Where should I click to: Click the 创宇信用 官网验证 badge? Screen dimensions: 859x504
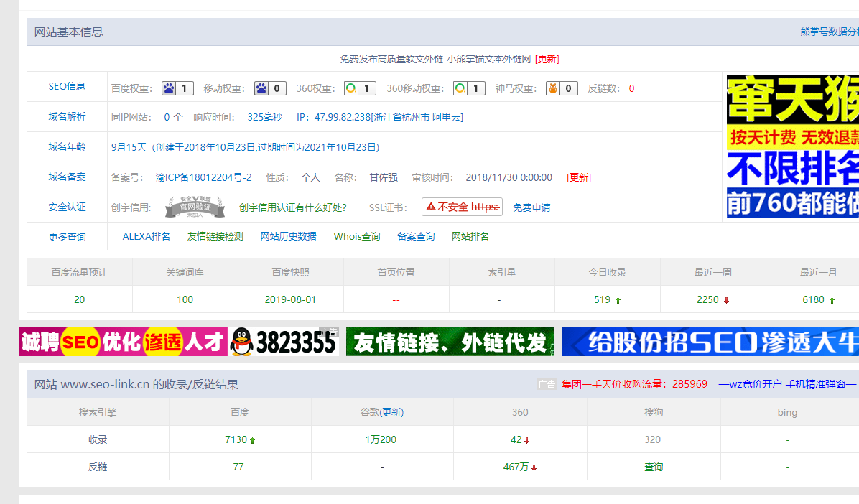pos(195,207)
